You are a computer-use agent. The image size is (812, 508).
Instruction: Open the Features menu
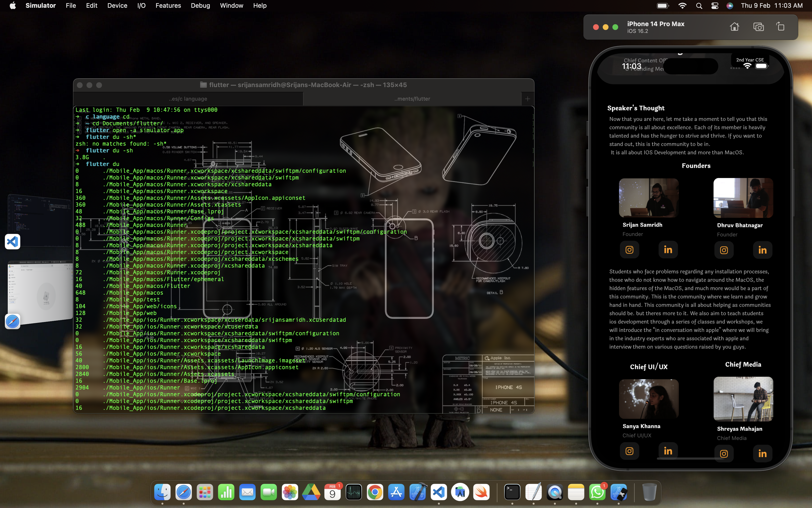(168, 6)
